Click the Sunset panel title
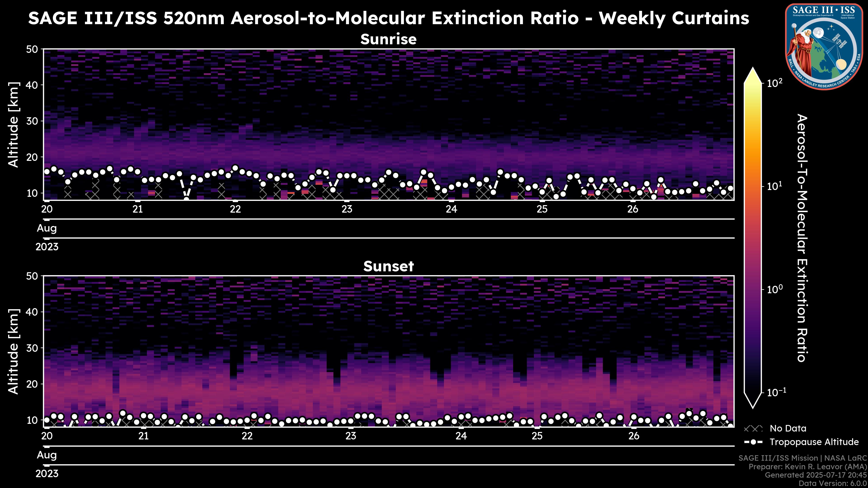 pos(389,266)
